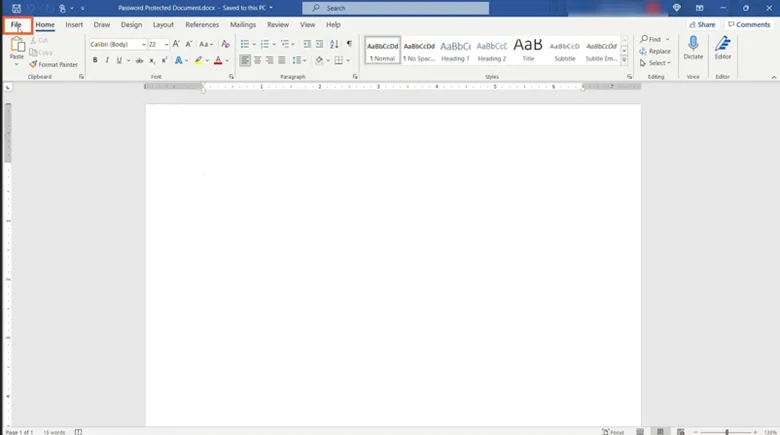Open the Draw ribbon tab
Viewport: 780px width, 435px height.
(101, 25)
